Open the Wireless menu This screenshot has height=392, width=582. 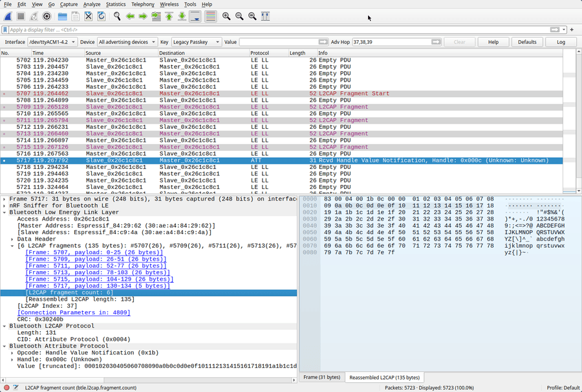pos(169,4)
